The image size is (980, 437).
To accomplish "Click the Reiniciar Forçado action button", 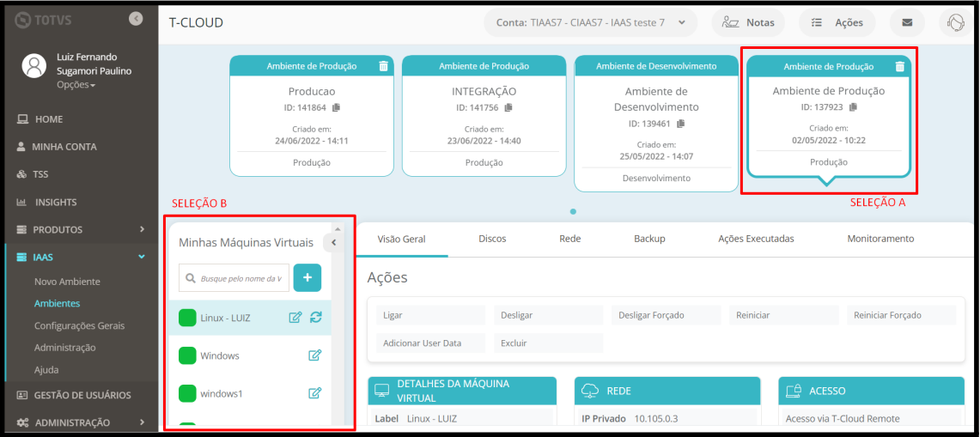I will click(x=902, y=315).
